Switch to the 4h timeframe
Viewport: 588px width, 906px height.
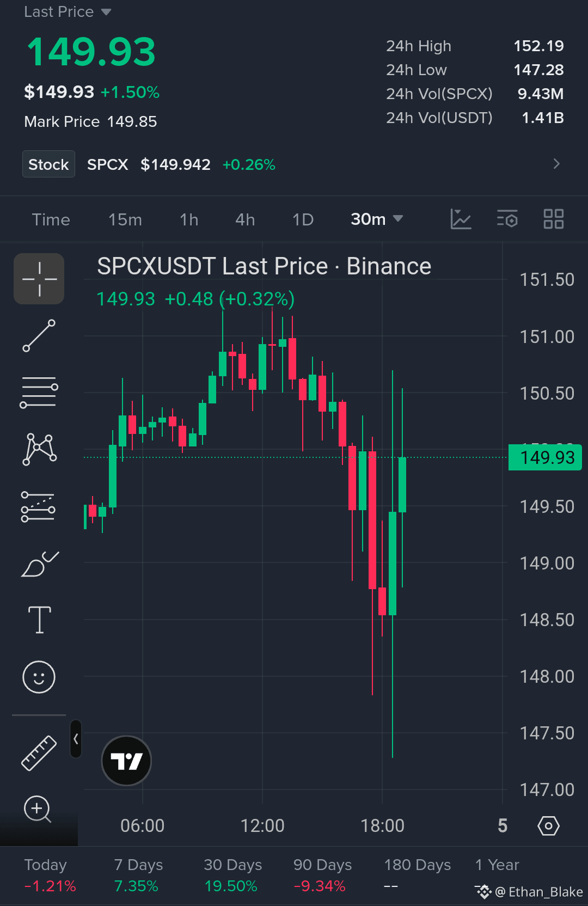[245, 219]
